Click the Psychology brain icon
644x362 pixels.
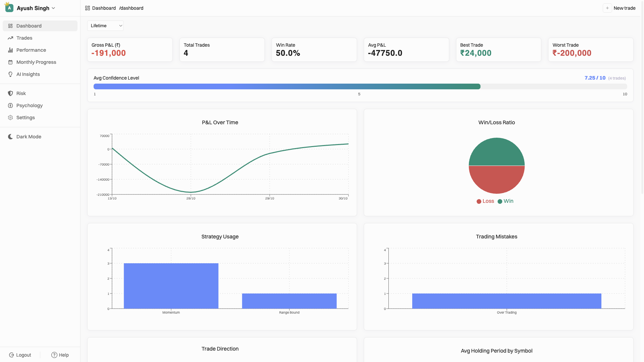(10, 105)
